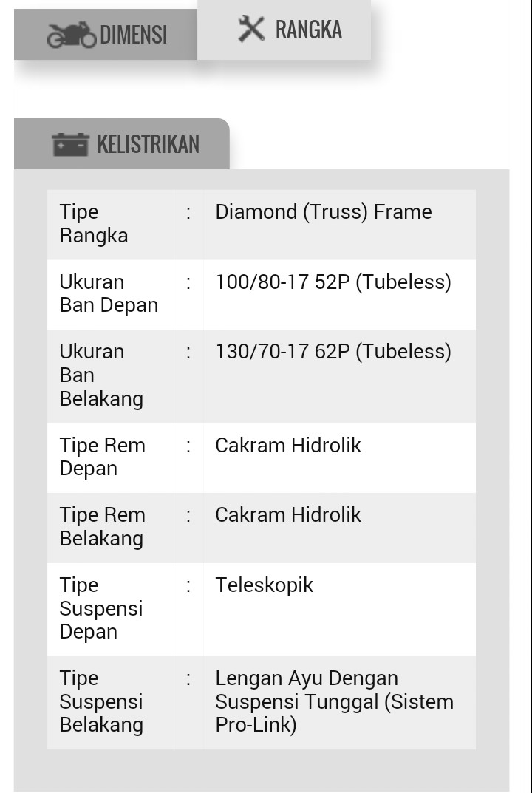Viewport: 532px width, 793px height.
Task: Click the Ukuran Ban Belakang label
Action: (x=101, y=375)
